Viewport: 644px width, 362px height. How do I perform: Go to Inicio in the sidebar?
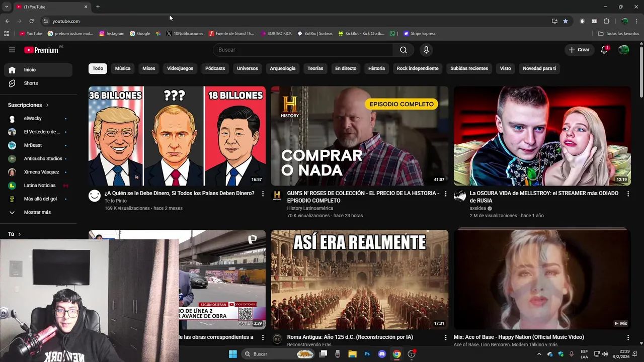coord(38,70)
